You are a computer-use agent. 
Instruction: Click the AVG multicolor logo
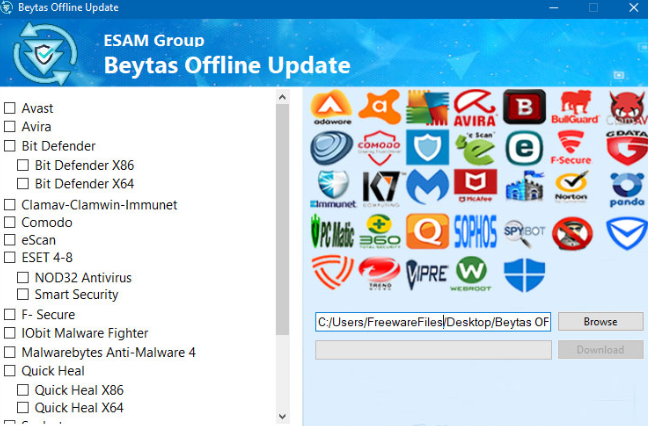(427, 107)
